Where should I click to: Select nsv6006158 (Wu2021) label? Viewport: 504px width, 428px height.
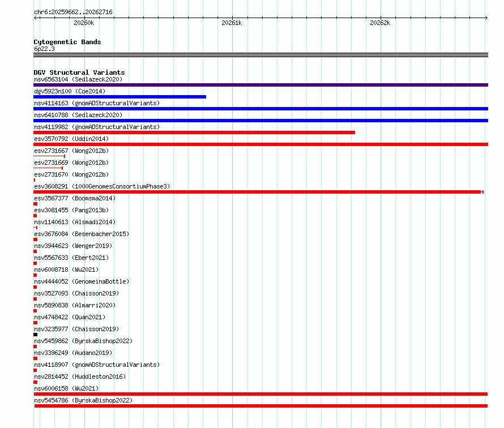[66, 388]
